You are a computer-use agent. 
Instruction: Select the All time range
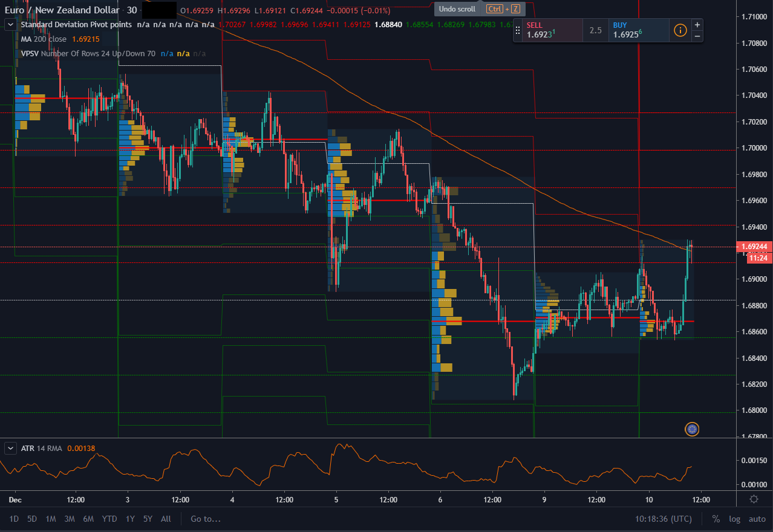166,519
